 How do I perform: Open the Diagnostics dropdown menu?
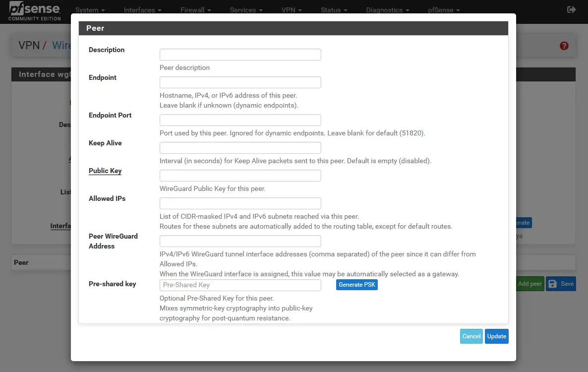[388, 10]
